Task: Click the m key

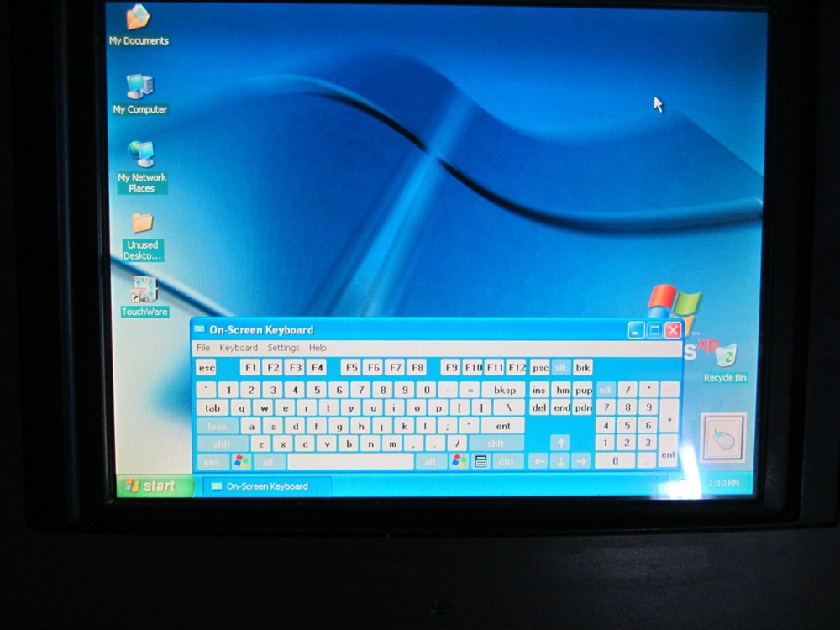Action: (392, 444)
